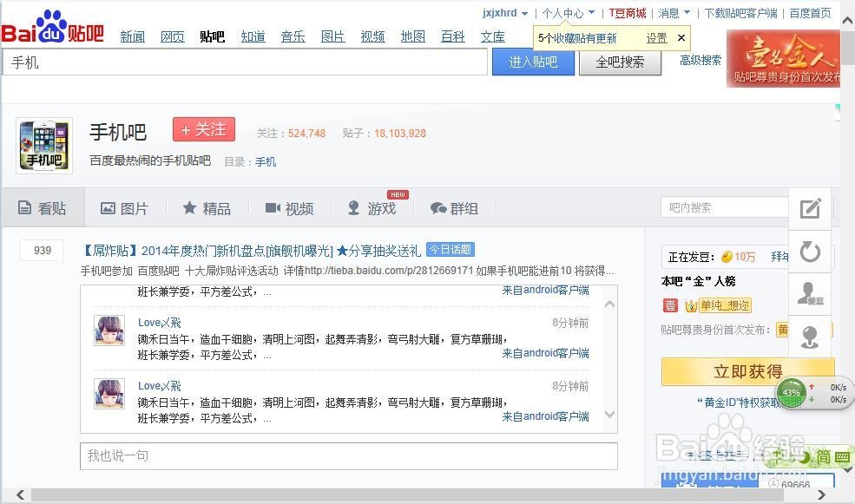Click the last 来自android客户端 link
The width and height of the screenshot is (855, 504).
pos(545,416)
